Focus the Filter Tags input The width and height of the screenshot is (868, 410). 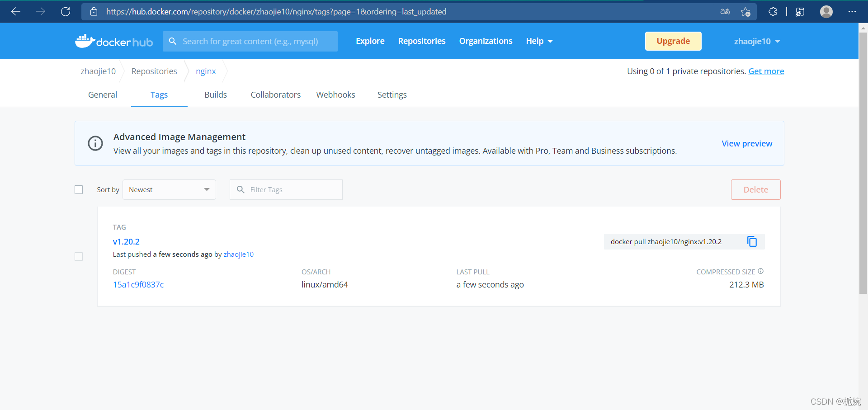tap(286, 189)
